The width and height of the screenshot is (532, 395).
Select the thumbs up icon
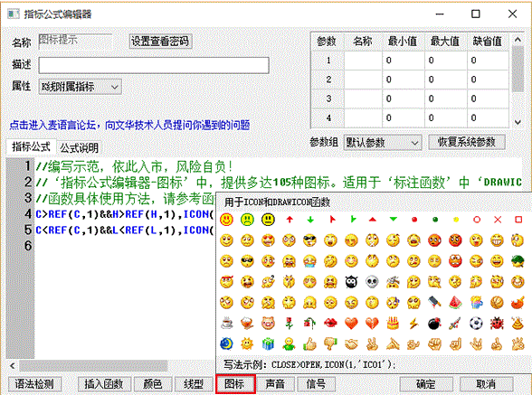click(309, 344)
